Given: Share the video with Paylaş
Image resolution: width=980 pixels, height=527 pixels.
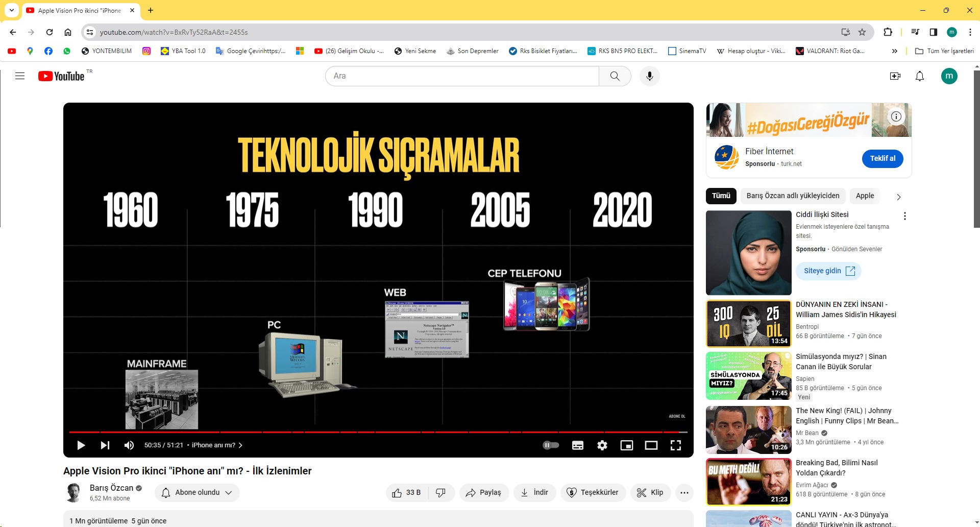Looking at the screenshot, I should point(484,493).
